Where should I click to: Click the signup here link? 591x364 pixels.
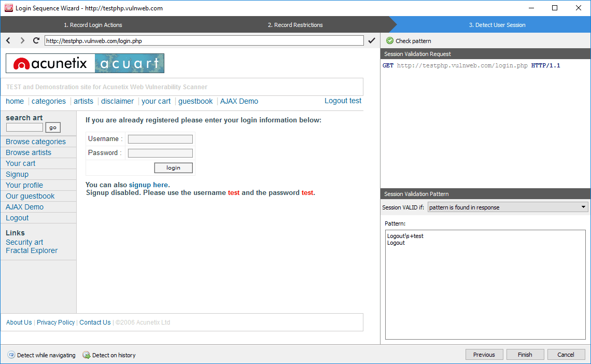click(148, 185)
